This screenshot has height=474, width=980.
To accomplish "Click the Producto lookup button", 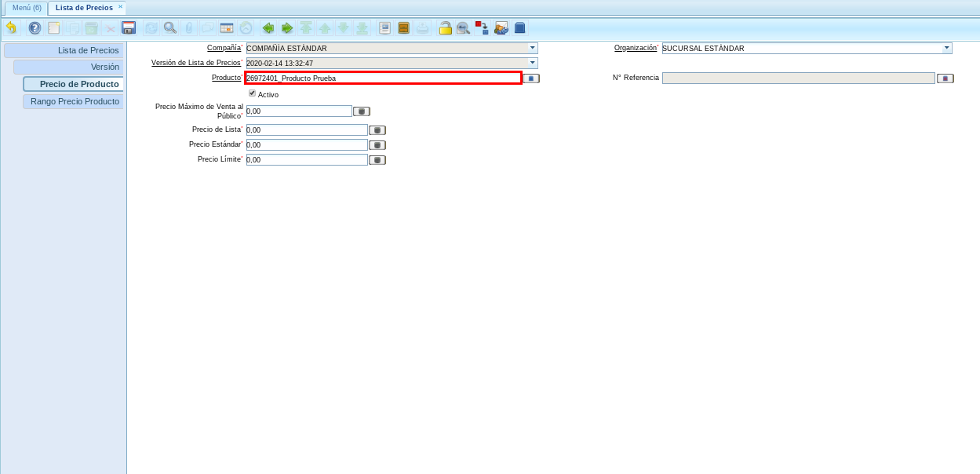I will 531,78.
